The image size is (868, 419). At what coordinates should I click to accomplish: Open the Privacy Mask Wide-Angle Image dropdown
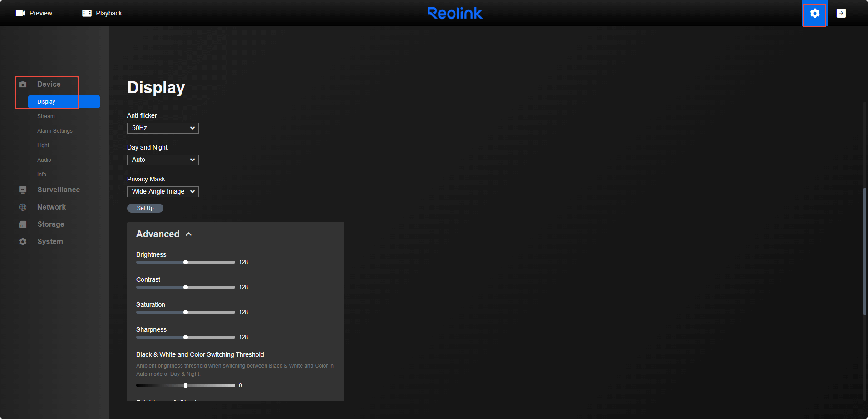[x=163, y=191]
